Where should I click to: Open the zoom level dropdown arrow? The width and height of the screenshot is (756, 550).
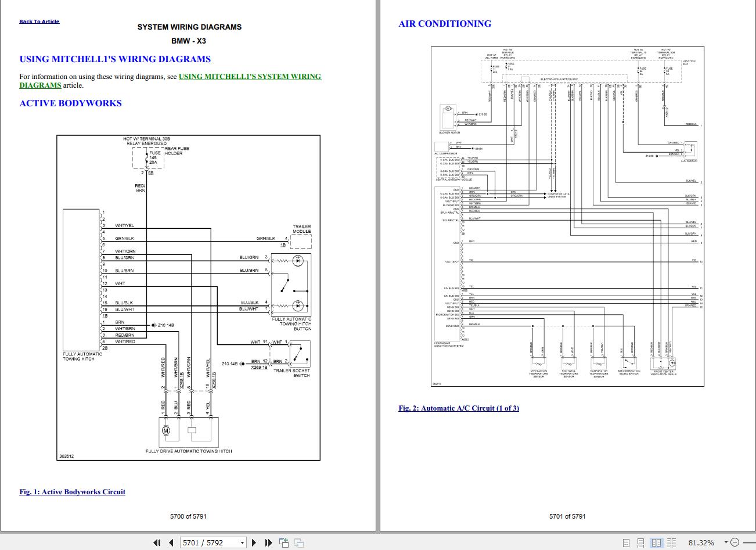point(725,542)
